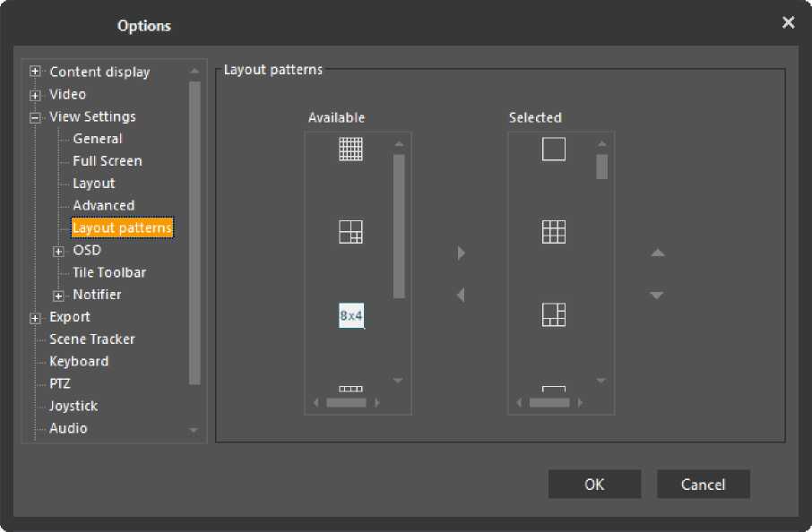Select the single-tile layout in Selected list
This screenshot has height=532, width=812.
(x=554, y=149)
